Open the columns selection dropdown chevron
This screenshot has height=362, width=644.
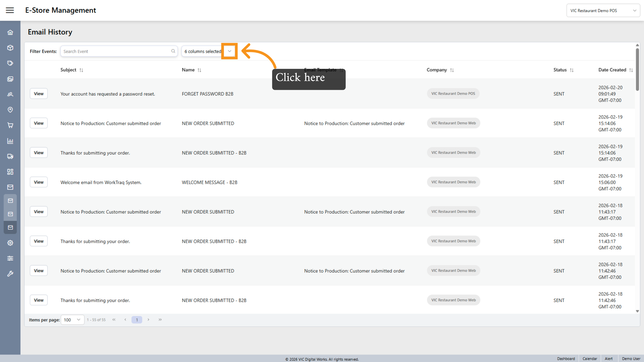click(x=229, y=51)
